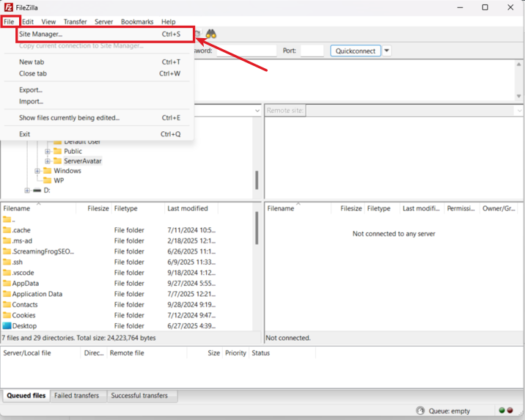
Task: Sort local files by Filetype column
Action: click(139, 208)
